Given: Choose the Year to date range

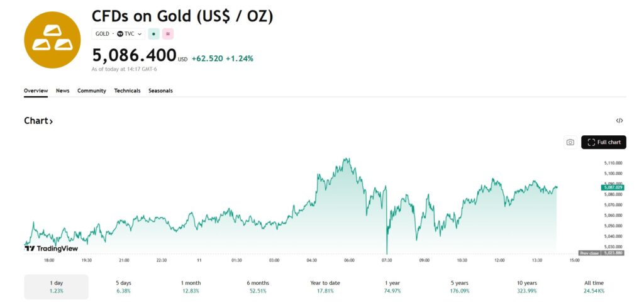Looking at the screenshot, I should tap(325, 287).
